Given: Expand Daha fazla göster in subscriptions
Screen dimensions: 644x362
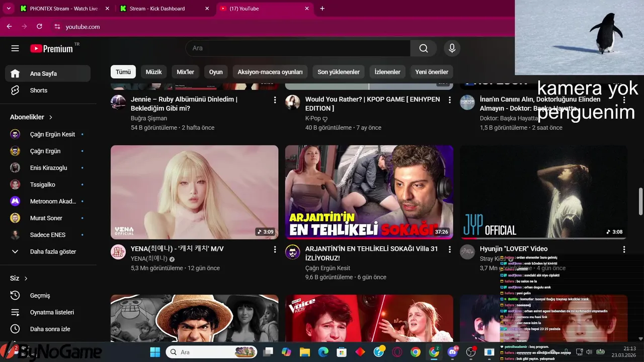Looking at the screenshot, I should tap(48, 251).
